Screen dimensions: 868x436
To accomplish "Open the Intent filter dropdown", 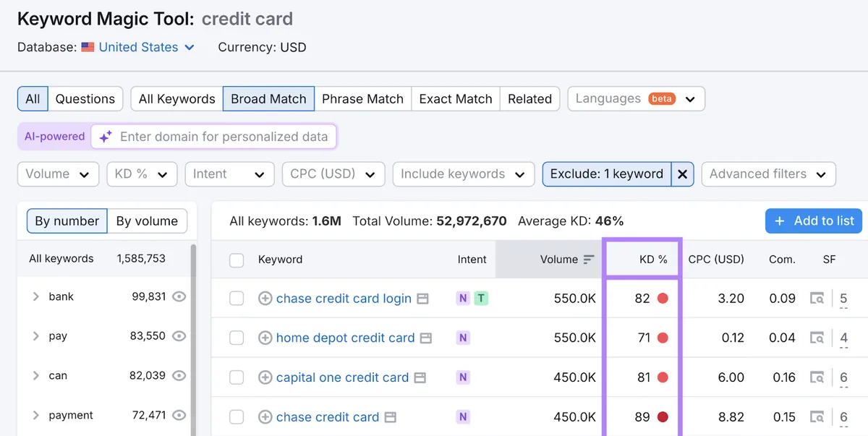I will [229, 174].
